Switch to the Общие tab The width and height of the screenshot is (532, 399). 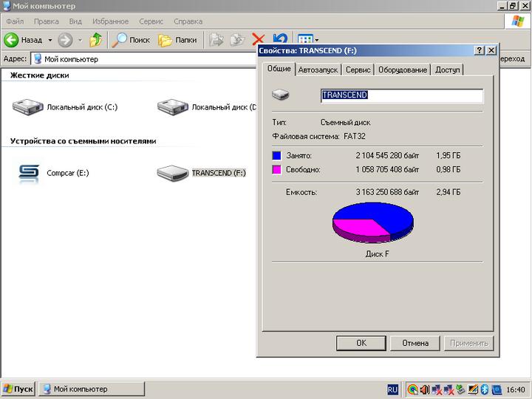point(279,69)
